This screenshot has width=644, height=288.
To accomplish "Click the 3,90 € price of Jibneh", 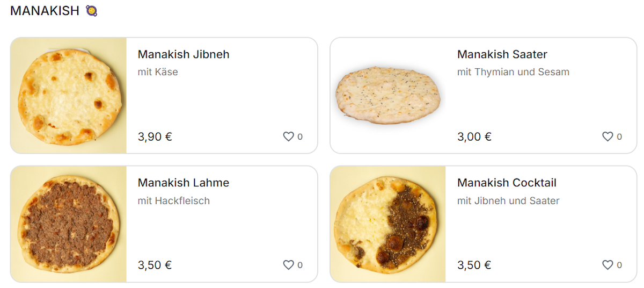I will tap(155, 136).
